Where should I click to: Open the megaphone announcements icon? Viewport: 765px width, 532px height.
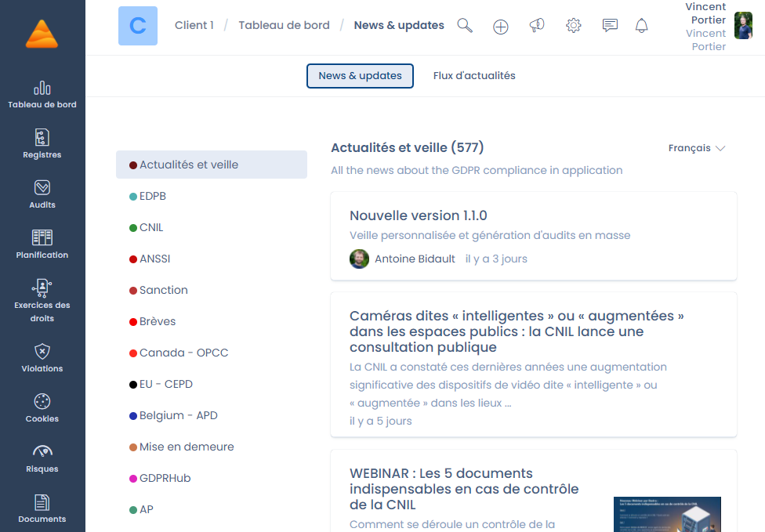pyautogui.click(x=537, y=26)
